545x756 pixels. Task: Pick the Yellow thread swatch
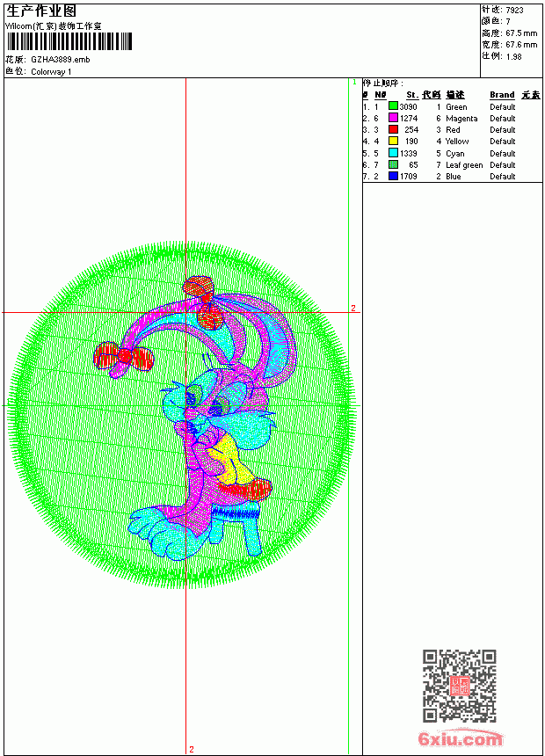(393, 141)
